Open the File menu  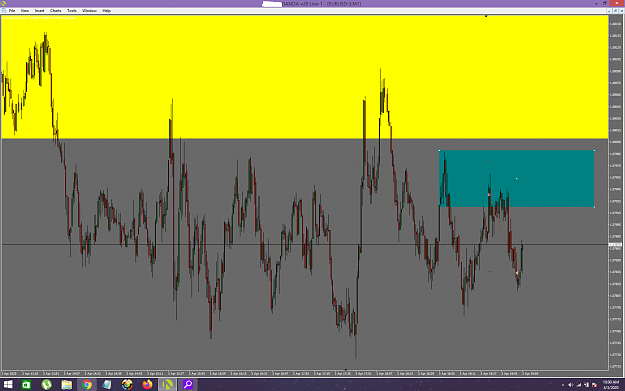(x=12, y=11)
